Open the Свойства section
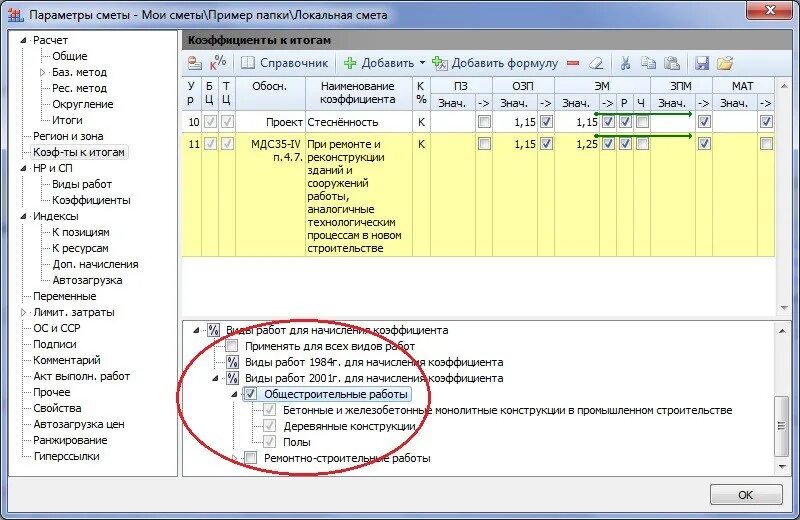 pyautogui.click(x=57, y=408)
